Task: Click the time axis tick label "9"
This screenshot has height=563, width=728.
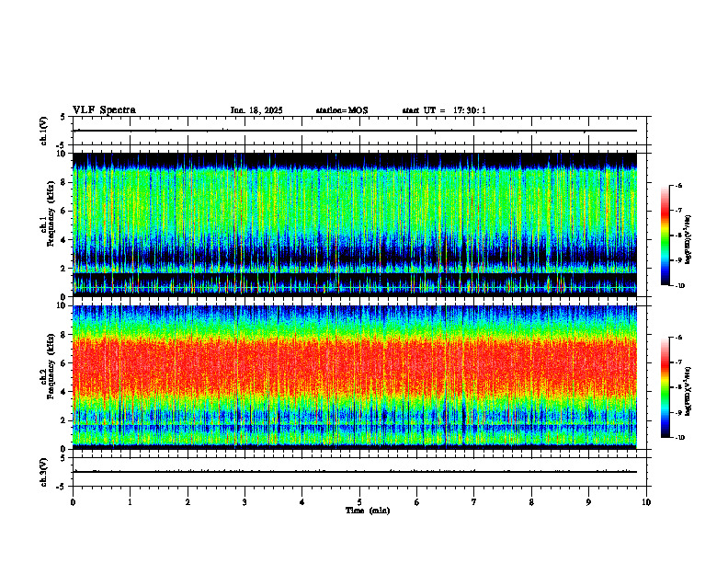Action: click(588, 502)
